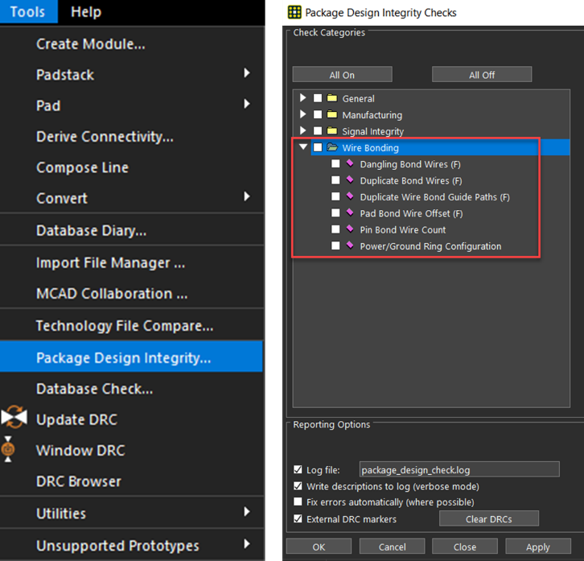Uncheck the External DRC markers option

298,519
